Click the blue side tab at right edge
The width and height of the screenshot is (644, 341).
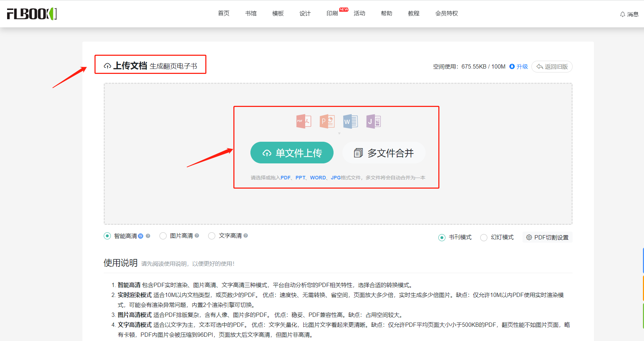[643, 260]
